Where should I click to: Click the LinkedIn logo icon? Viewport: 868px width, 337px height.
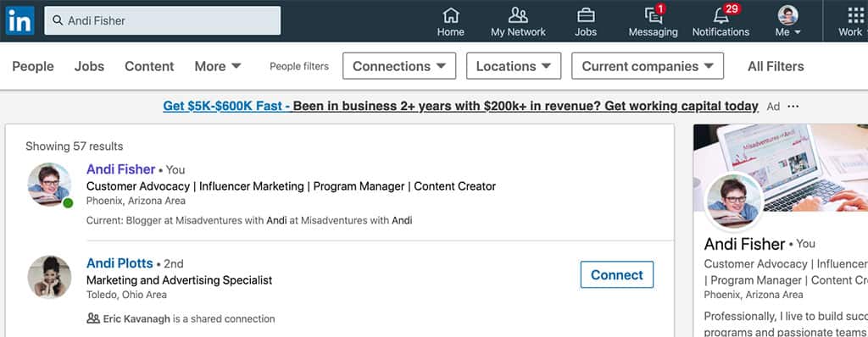(x=20, y=20)
